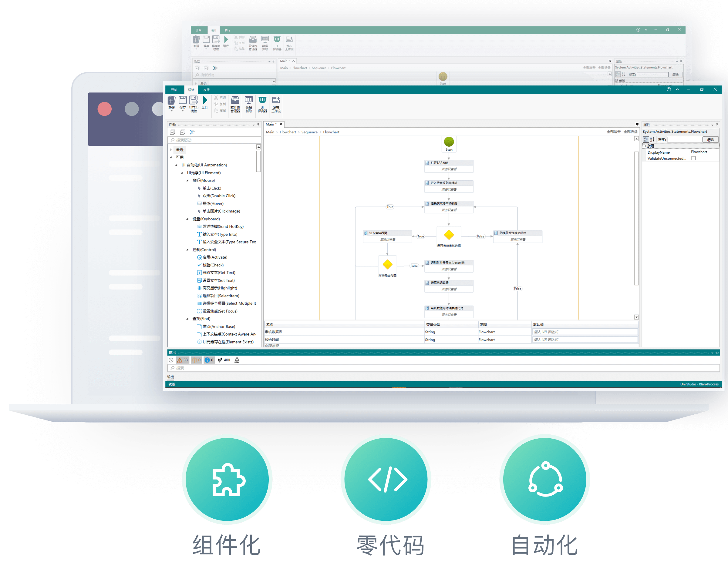Viewport: 728px width, 582px height.
Task: Click the 发布工作流 publish icon
Action: [276, 100]
